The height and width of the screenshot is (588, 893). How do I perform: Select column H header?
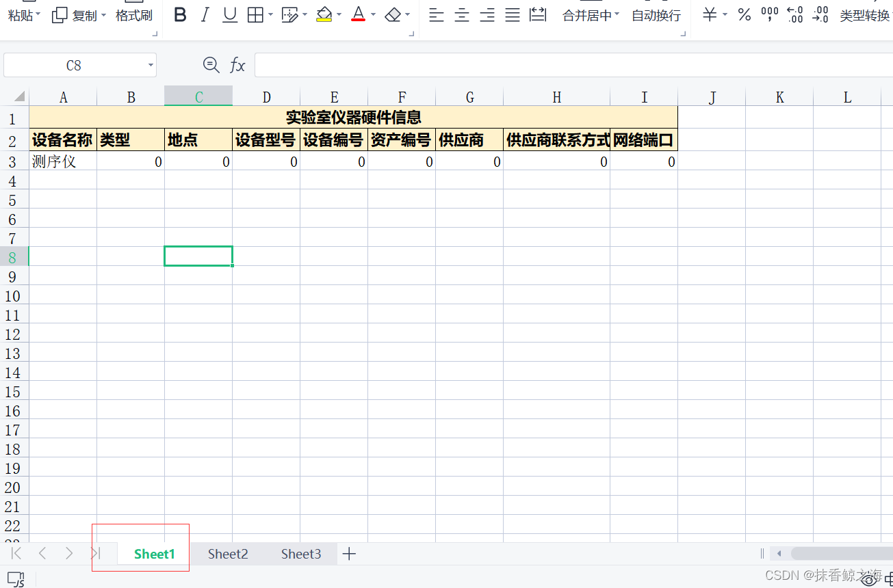click(x=556, y=97)
